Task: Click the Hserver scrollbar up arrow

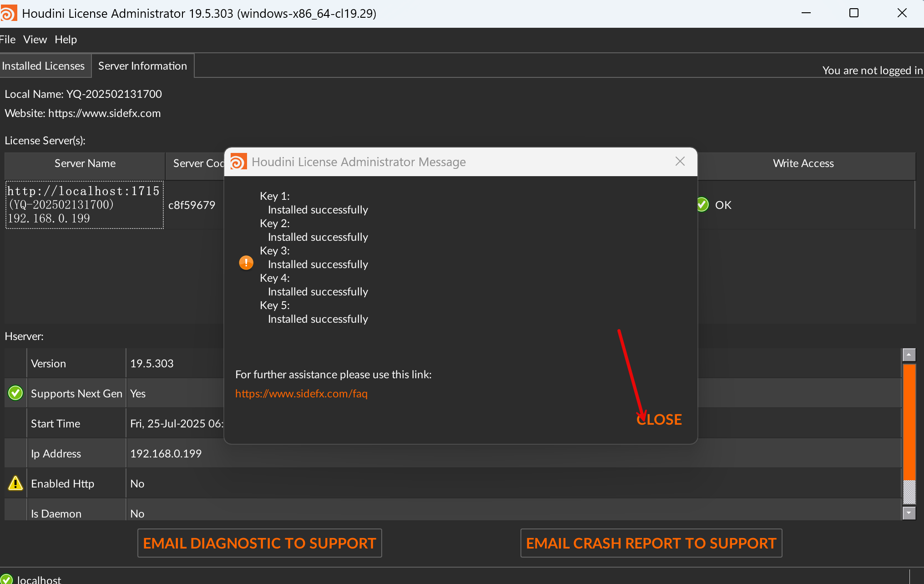Action: click(909, 355)
